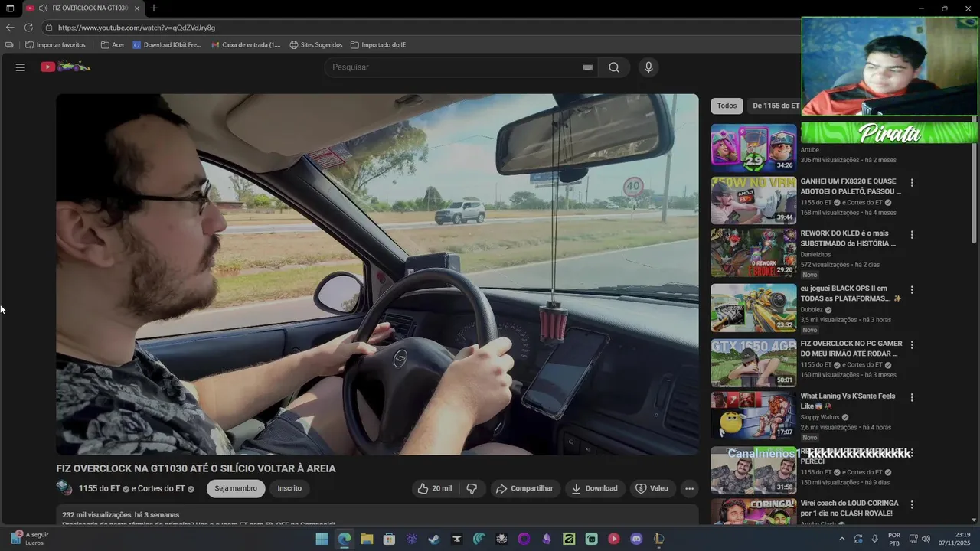Like the video with thumbs-up
The width and height of the screenshot is (980, 551).
tap(434, 488)
